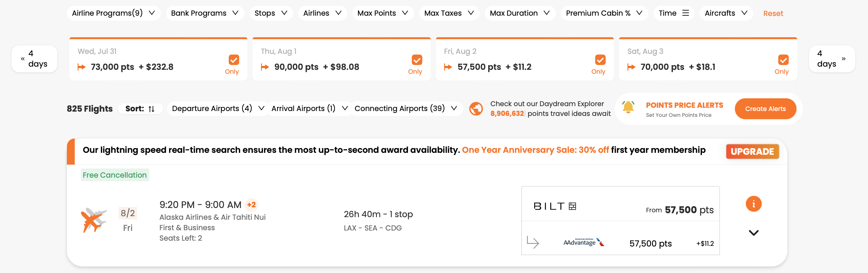Image resolution: width=868 pixels, height=273 pixels.
Task: Expand the flight card with the chevron
Action: tap(754, 233)
